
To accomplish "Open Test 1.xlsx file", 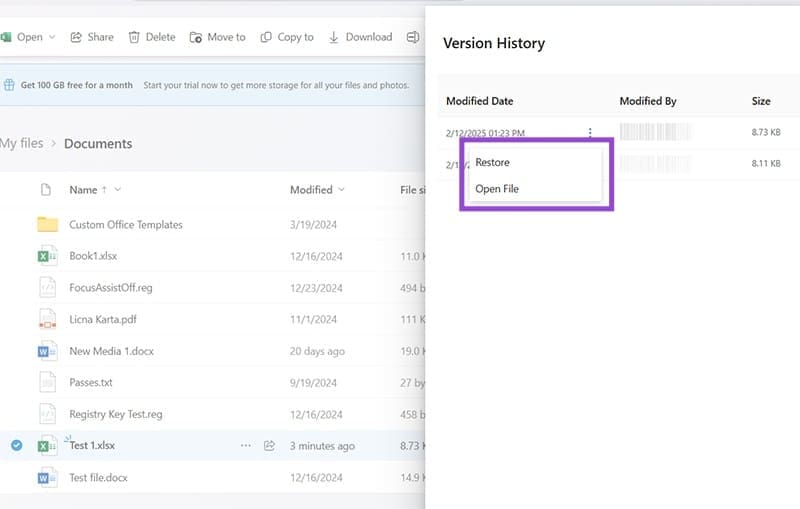I will click(92, 445).
